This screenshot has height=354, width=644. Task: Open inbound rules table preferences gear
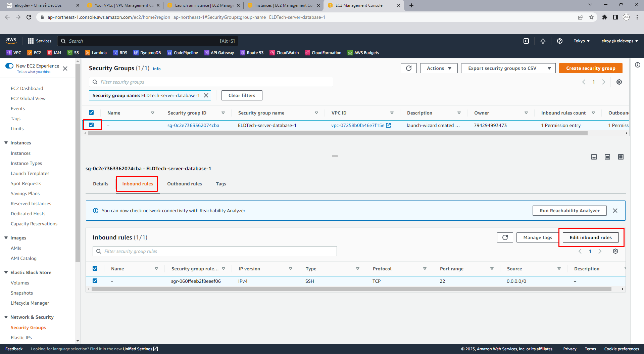615,251
